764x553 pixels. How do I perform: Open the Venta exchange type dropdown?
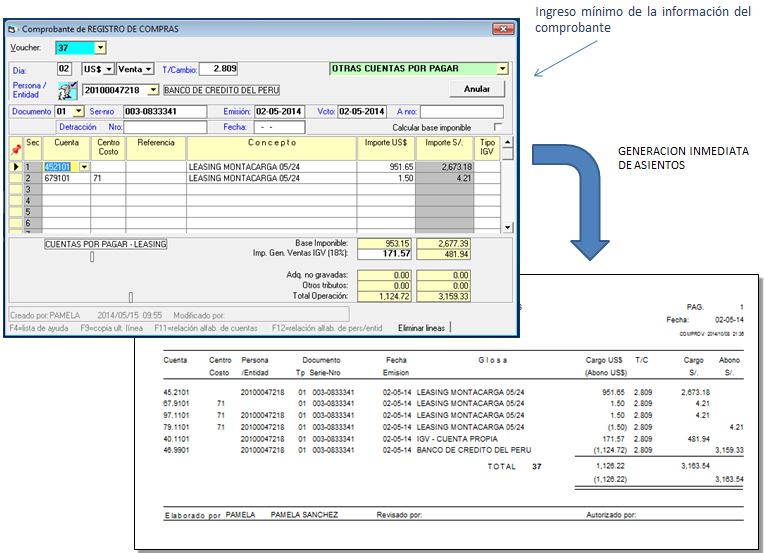click(x=149, y=69)
